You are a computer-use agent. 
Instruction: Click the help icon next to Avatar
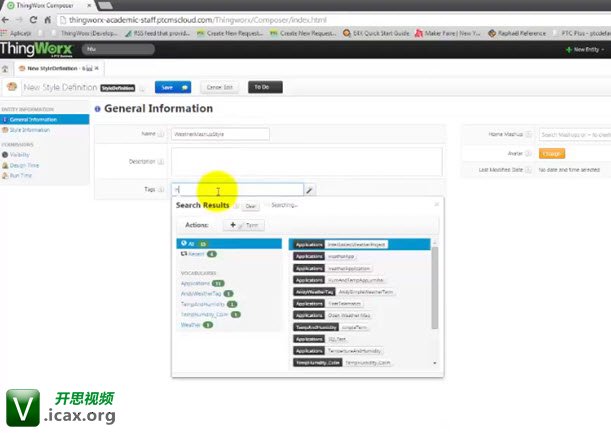(528, 154)
